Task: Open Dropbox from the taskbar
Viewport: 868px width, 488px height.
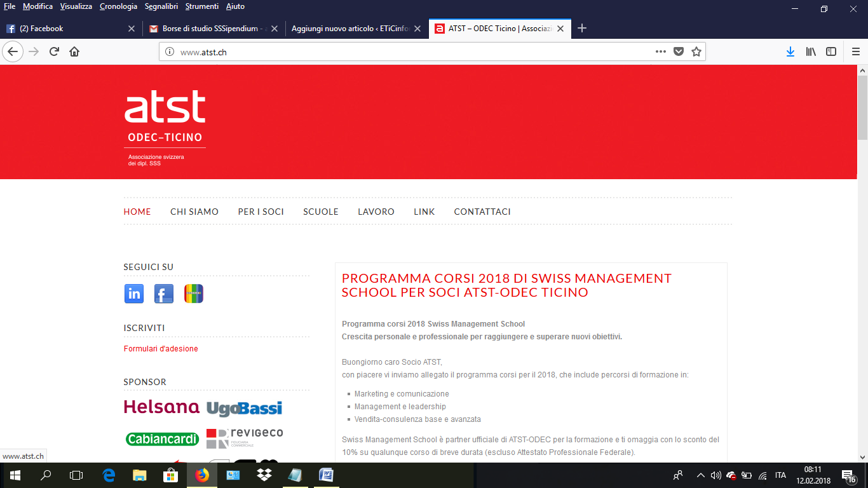Action: [264, 475]
